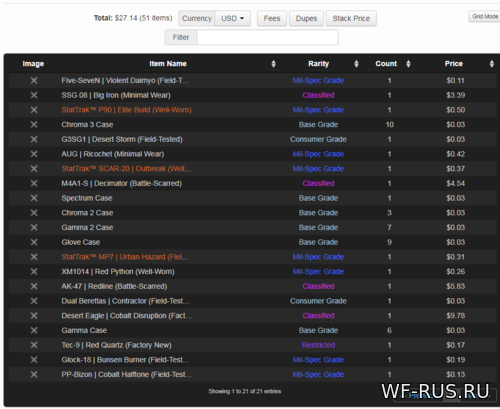Viewport: 500px width, 409px height.
Task: Select the StatTrak P90 Elite Build item
Action: pyautogui.click(x=126, y=110)
